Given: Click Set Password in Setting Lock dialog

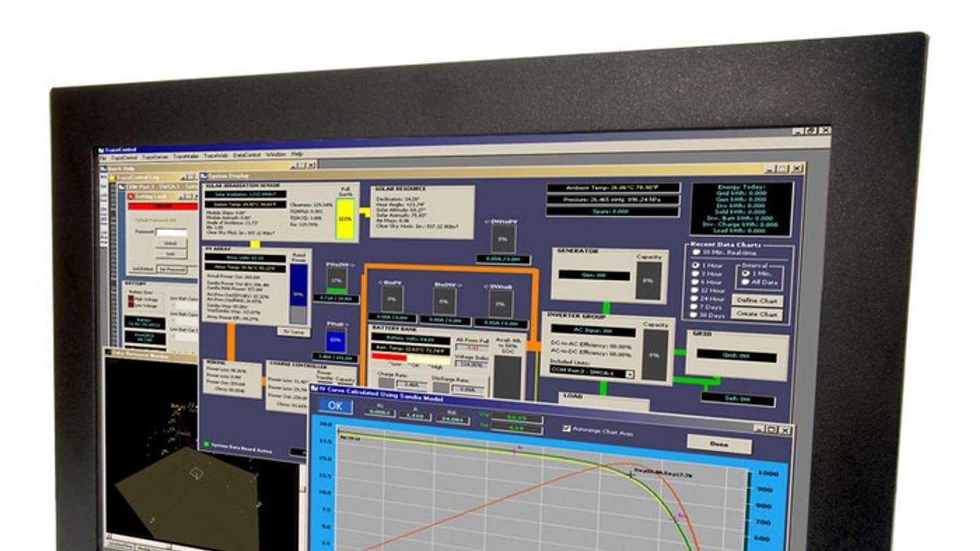Looking at the screenshot, I should tap(172, 269).
